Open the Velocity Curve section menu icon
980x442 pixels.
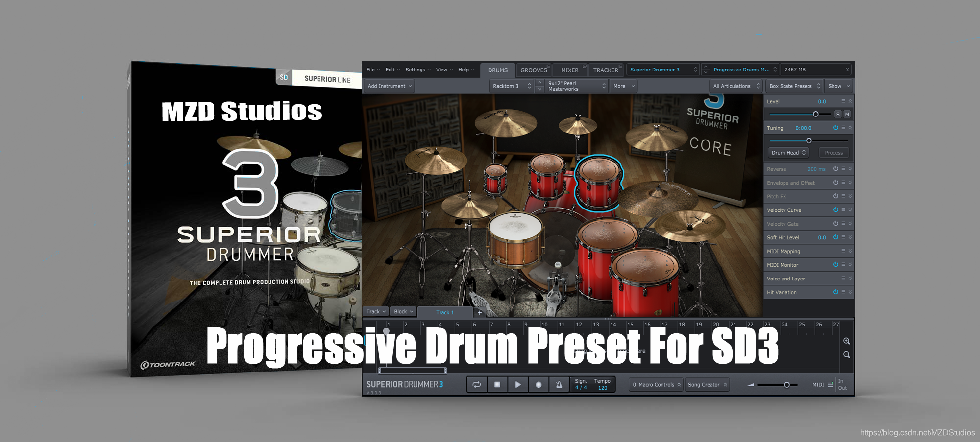coord(843,210)
